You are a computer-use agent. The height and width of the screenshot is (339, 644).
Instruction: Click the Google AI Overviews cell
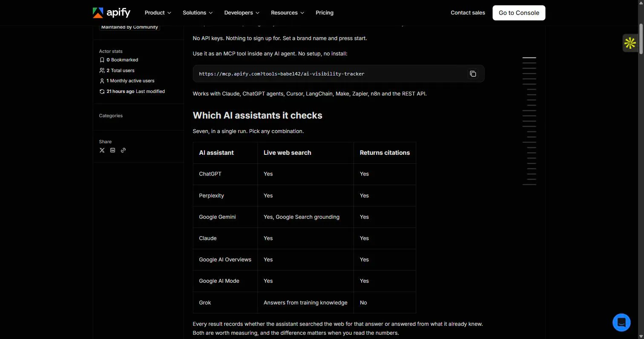[x=225, y=259]
